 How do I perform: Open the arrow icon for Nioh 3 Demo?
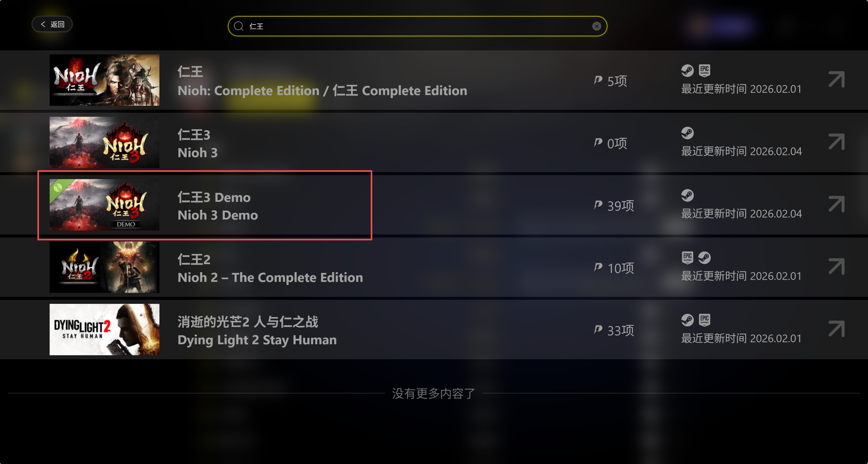click(x=836, y=204)
